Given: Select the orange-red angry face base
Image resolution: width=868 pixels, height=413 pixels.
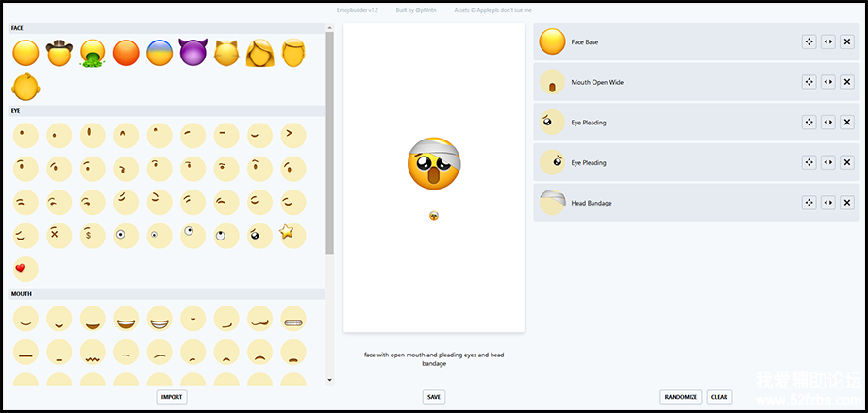Looking at the screenshot, I should 126,53.
